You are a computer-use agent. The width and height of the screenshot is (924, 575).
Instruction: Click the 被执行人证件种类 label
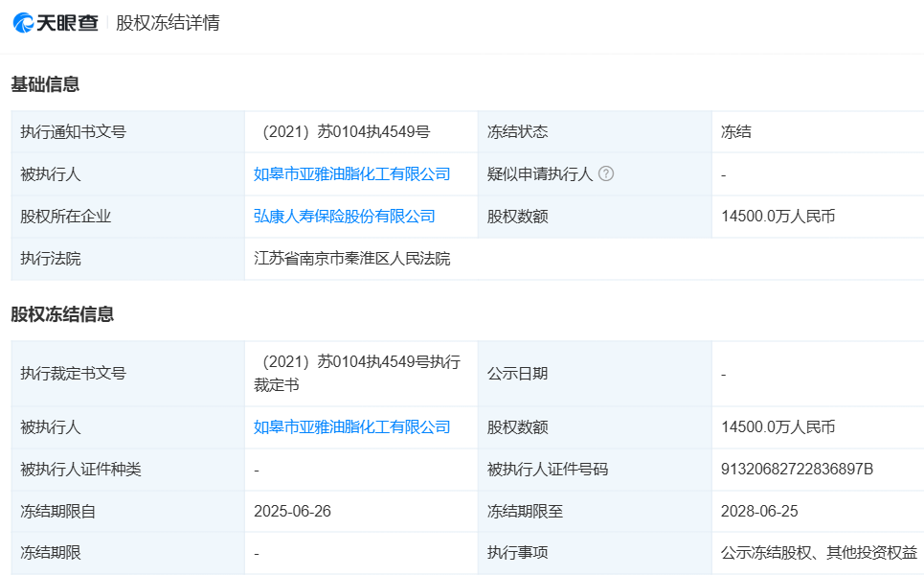pos(80,470)
